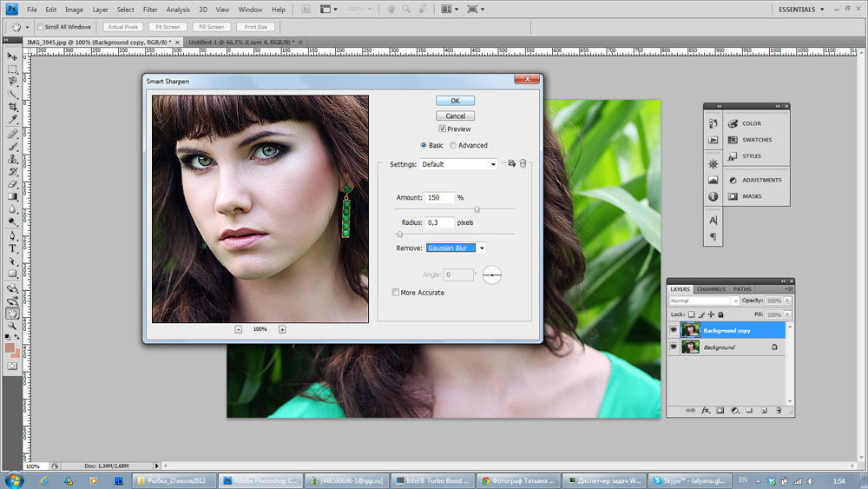Select the Pen tool
This screenshot has width=868, height=489.
click(12, 236)
